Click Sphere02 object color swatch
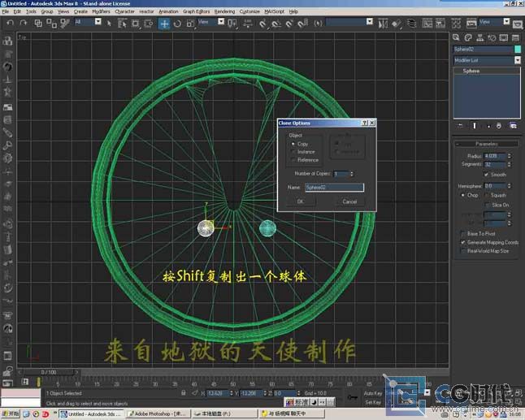This screenshot has height=420, width=525. (518, 50)
